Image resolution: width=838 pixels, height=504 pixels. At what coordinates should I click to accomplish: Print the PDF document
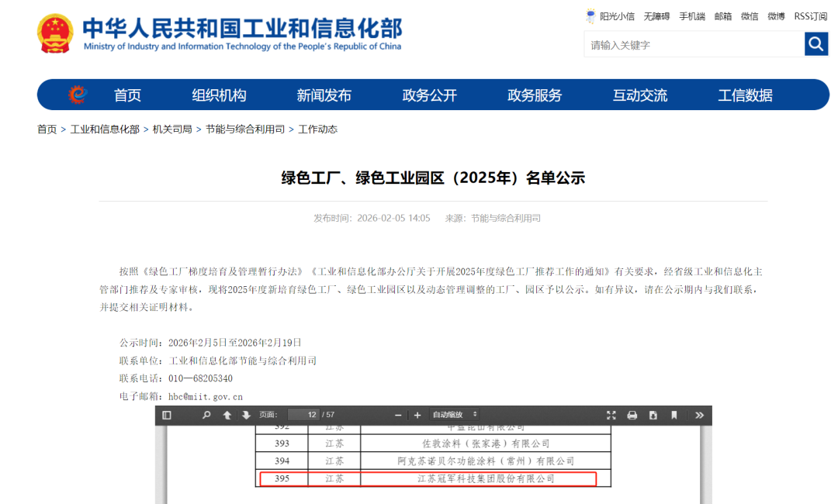point(632,415)
